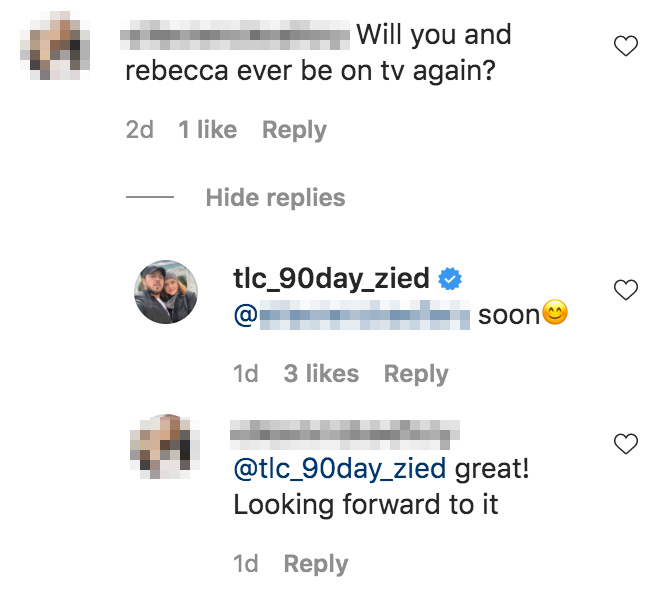
Task: Collapse the thread with Hide replies
Action: click(x=275, y=197)
